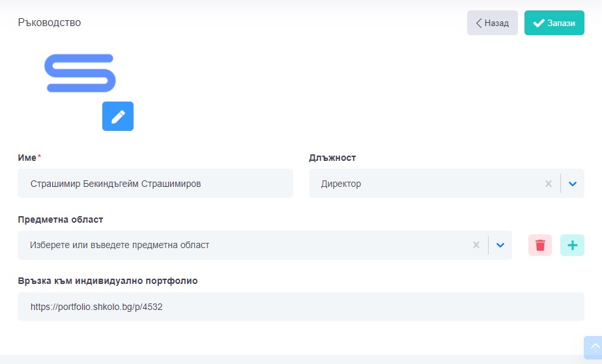Open the Директор position combo box

pyautogui.click(x=423, y=184)
